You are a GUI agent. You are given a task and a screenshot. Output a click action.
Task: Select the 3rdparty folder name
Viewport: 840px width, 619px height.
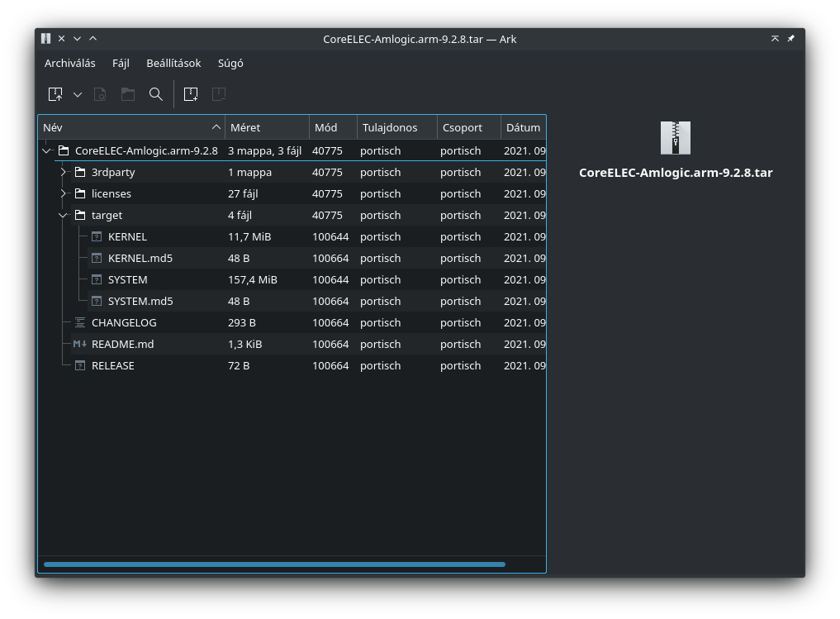pos(113,172)
